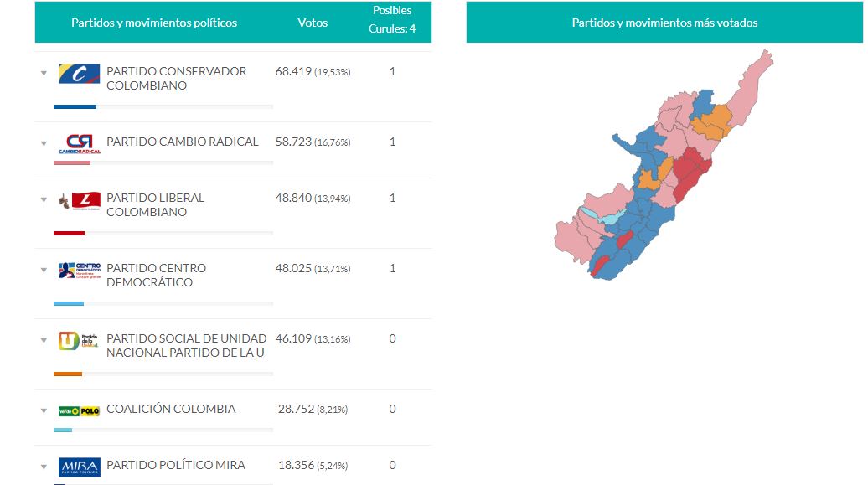
Task: Expand the Partido Político MIRA row arrow
Action: [x=44, y=467]
